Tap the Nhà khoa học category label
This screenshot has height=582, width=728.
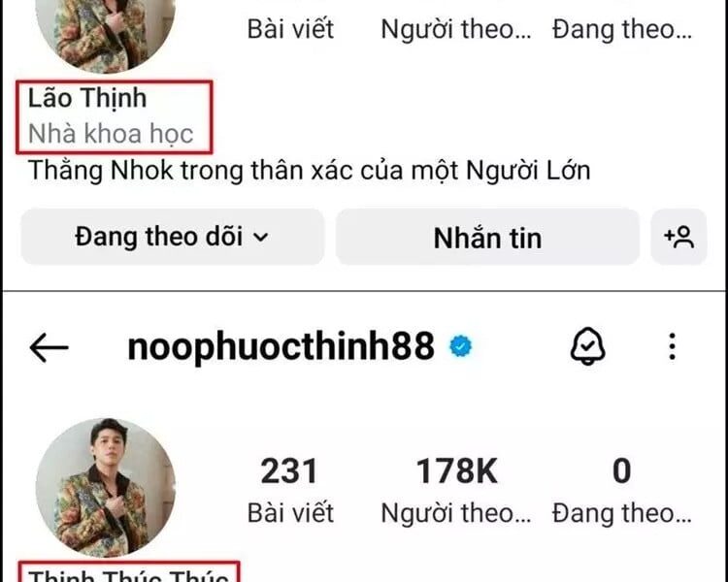click(111, 134)
